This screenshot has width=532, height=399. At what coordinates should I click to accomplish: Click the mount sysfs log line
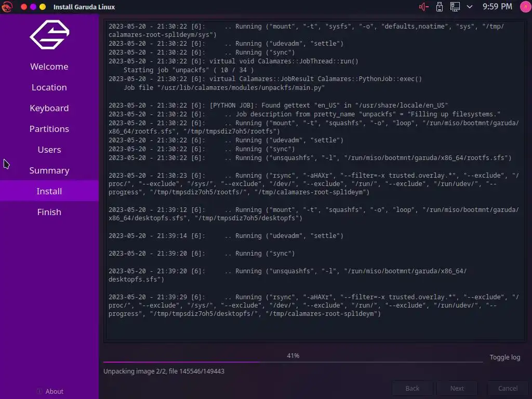tap(307, 30)
